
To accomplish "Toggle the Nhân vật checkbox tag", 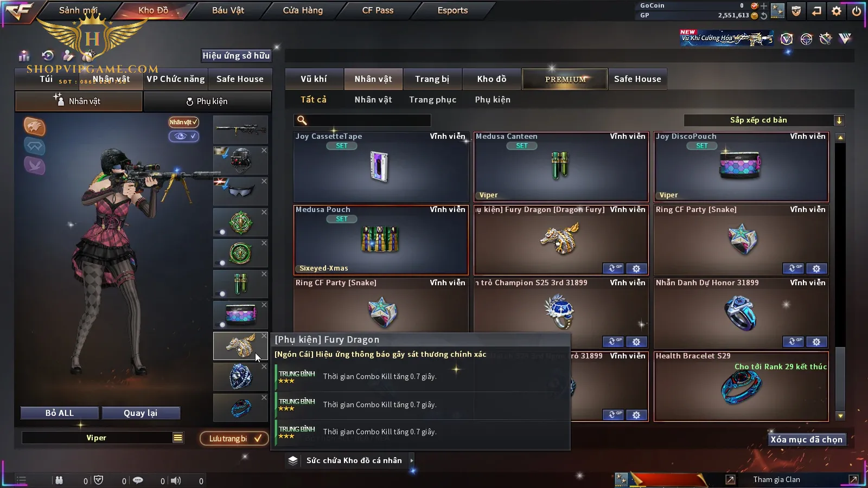I will coord(183,122).
